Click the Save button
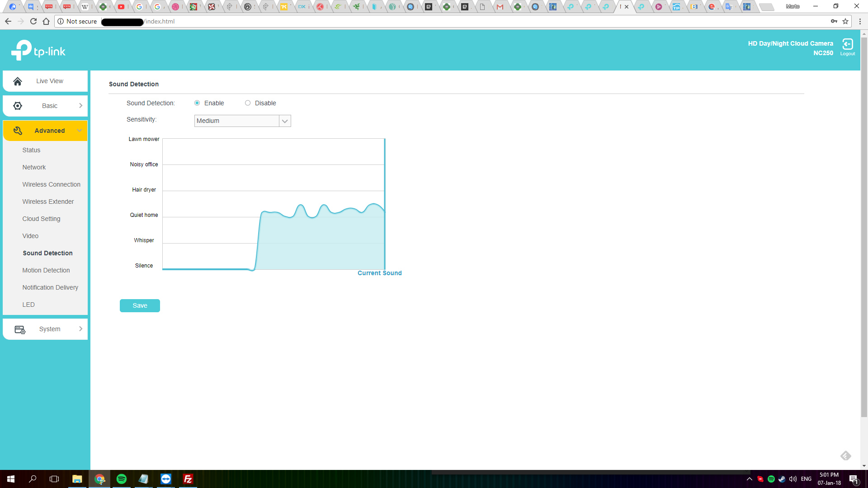This screenshot has height=488, width=868. [x=140, y=306]
